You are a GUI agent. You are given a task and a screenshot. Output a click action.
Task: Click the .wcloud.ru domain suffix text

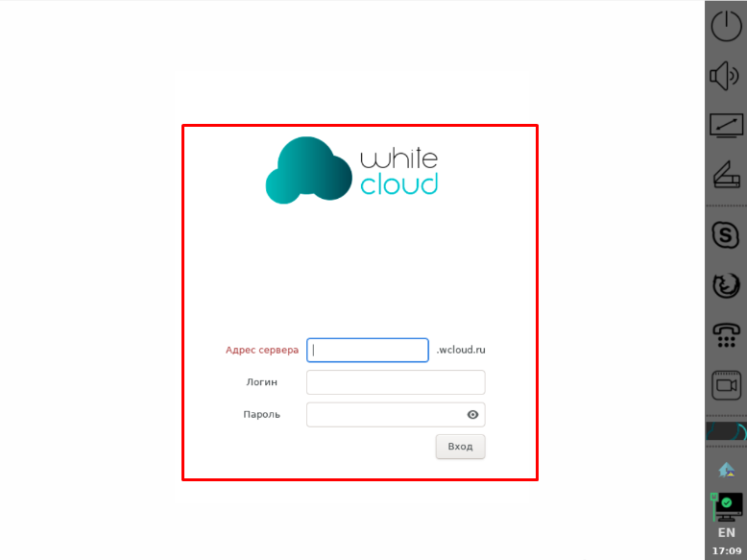point(461,351)
